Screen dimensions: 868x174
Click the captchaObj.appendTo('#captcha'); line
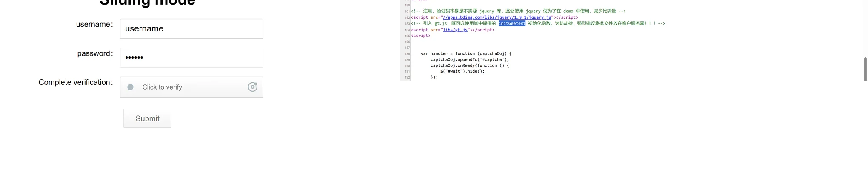click(470, 59)
